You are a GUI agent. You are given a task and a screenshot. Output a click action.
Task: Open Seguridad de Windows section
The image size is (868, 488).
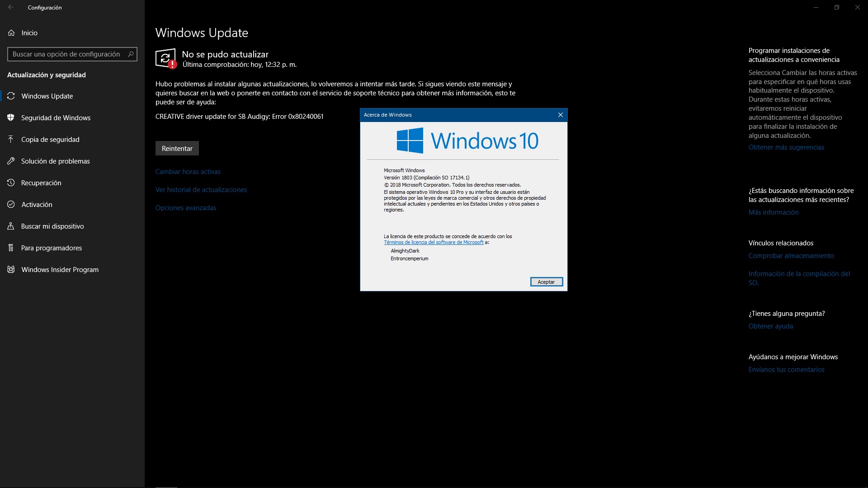click(72, 117)
